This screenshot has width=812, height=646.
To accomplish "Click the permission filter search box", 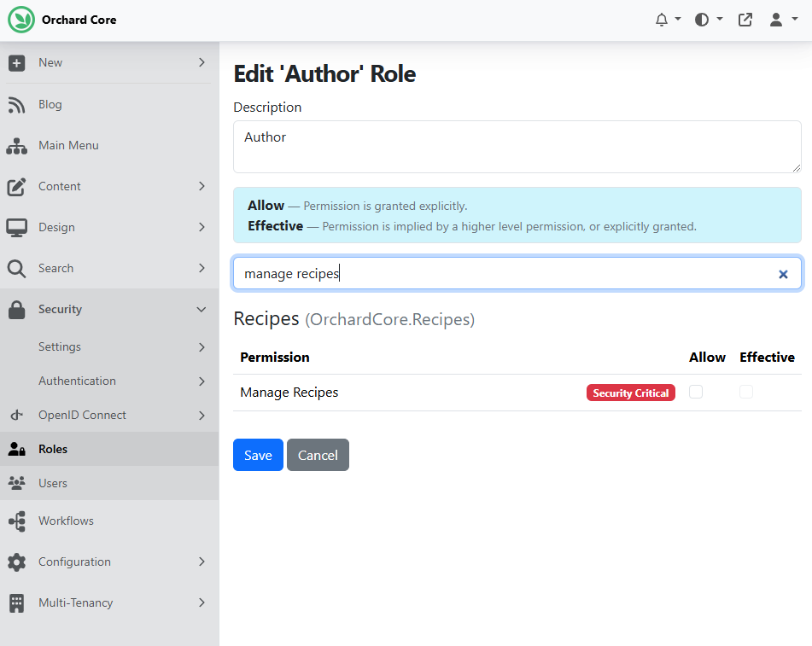I will pos(517,273).
